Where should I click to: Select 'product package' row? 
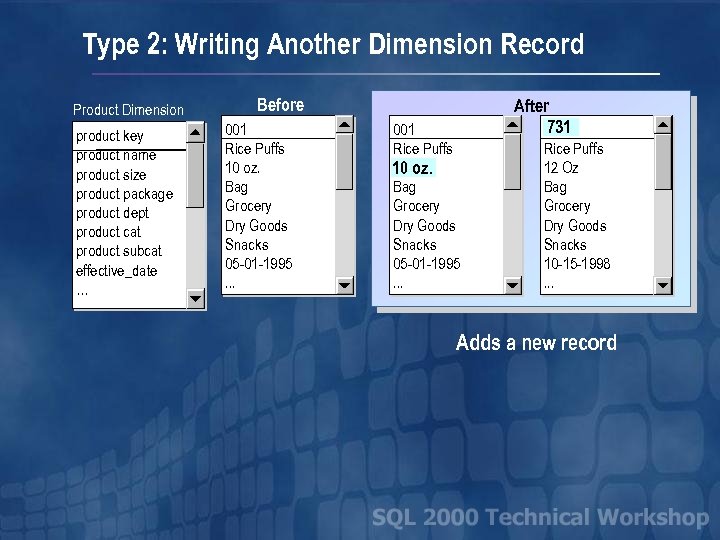[x=124, y=194]
